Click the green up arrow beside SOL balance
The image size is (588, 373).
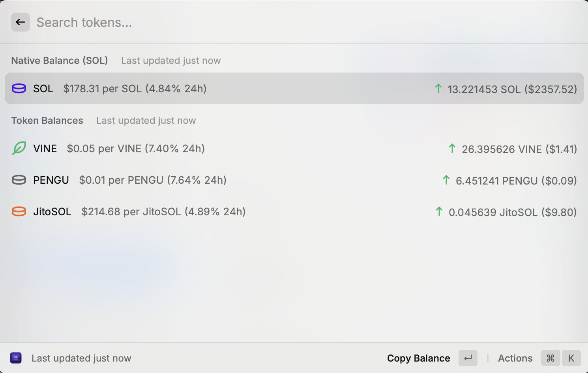point(438,88)
